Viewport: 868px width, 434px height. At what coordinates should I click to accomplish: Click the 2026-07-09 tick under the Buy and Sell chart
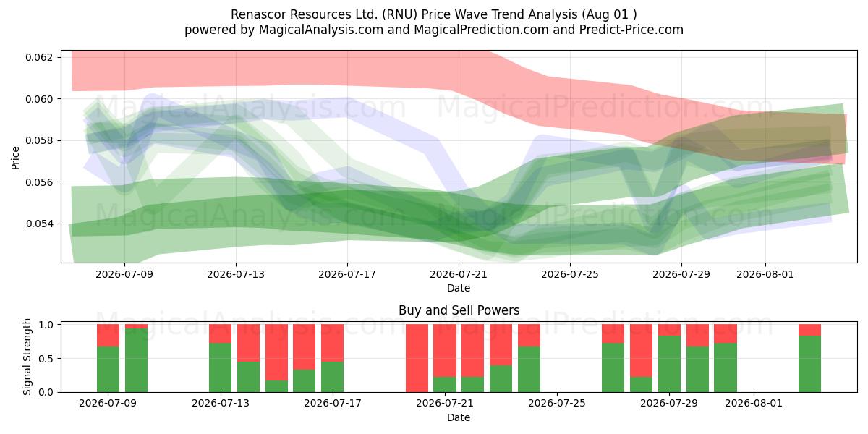[x=108, y=404]
